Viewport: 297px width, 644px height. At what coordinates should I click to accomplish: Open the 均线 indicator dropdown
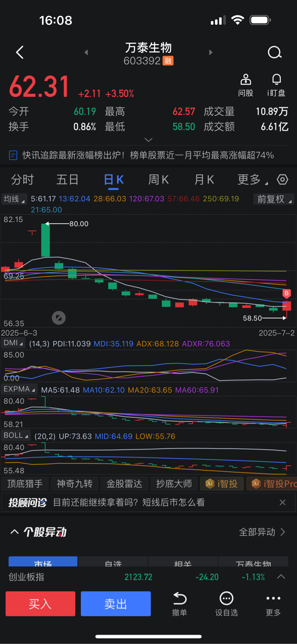(14, 199)
